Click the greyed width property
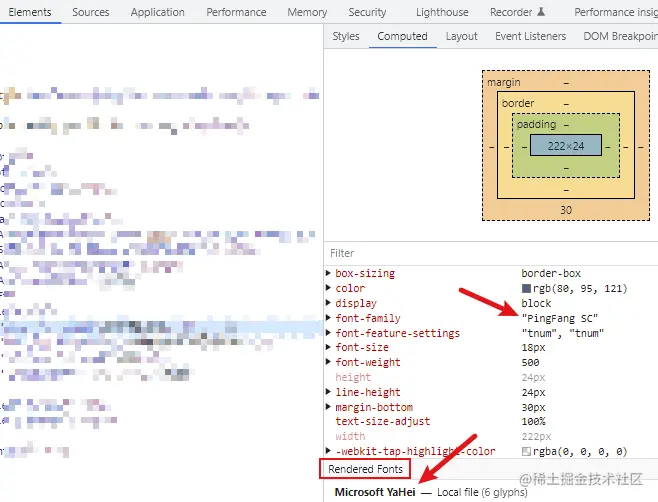The width and height of the screenshot is (658, 502). click(x=350, y=436)
